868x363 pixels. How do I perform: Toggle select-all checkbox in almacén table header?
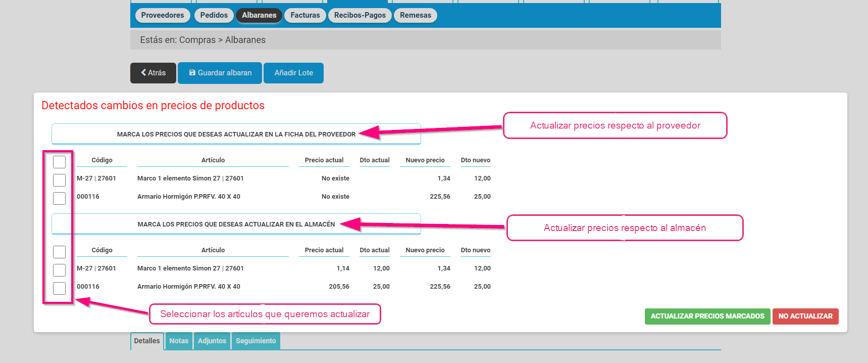coord(59,252)
